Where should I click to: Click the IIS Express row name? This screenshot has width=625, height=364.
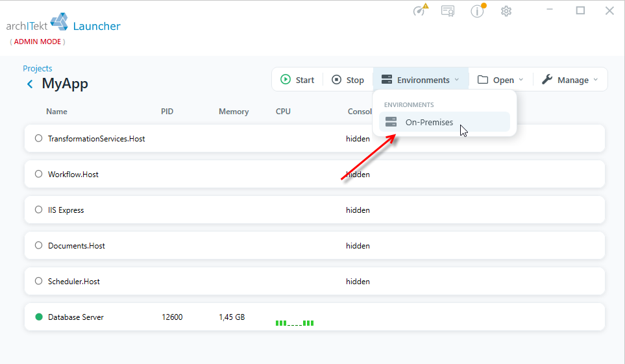pyautogui.click(x=66, y=210)
